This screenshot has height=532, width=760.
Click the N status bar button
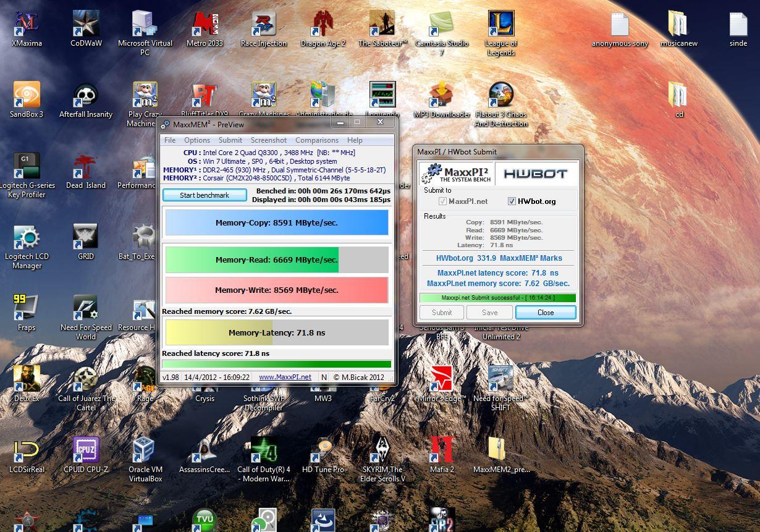click(x=324, y=377)
